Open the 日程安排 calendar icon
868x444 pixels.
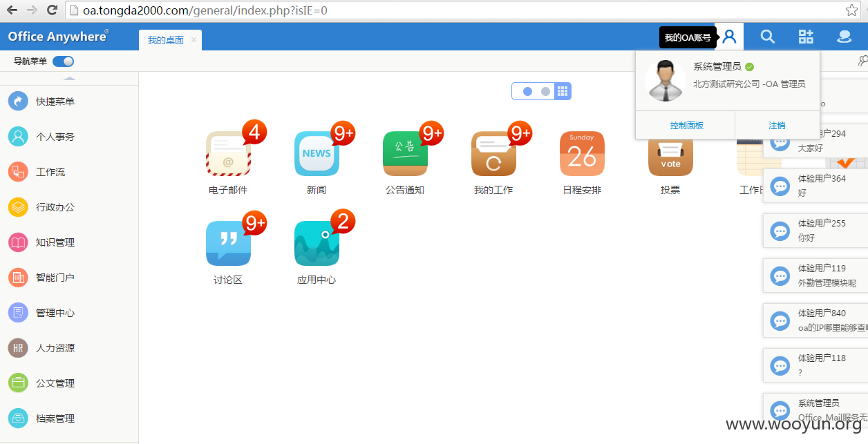click(582, 154)
